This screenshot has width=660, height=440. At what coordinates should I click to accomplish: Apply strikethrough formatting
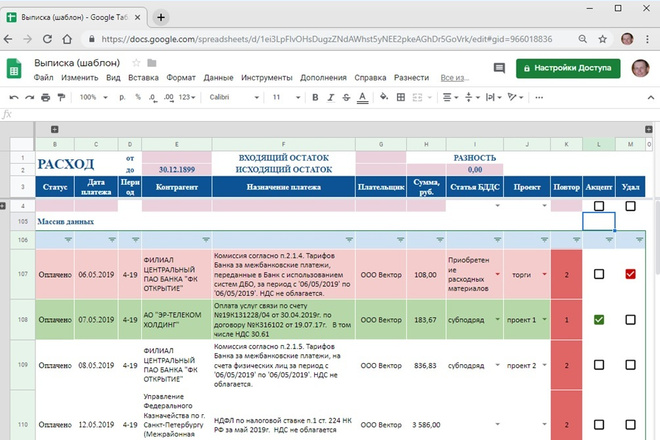coord(346,97)
